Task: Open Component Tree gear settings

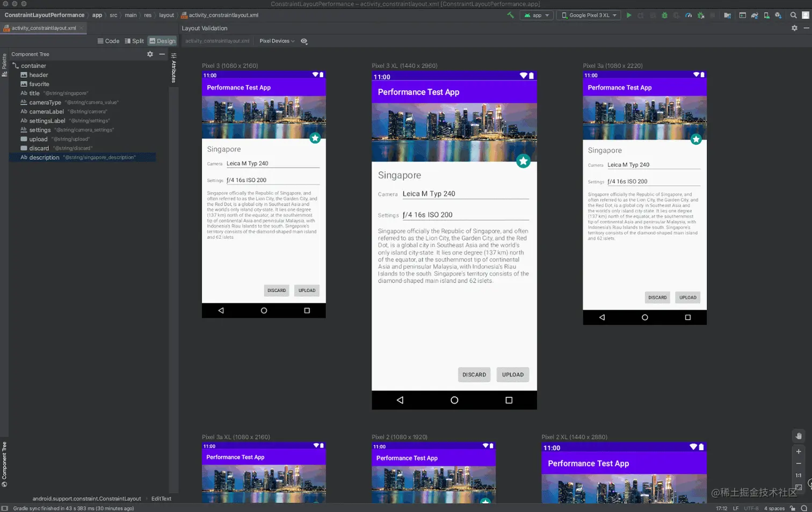Action: tap(150, 54)
